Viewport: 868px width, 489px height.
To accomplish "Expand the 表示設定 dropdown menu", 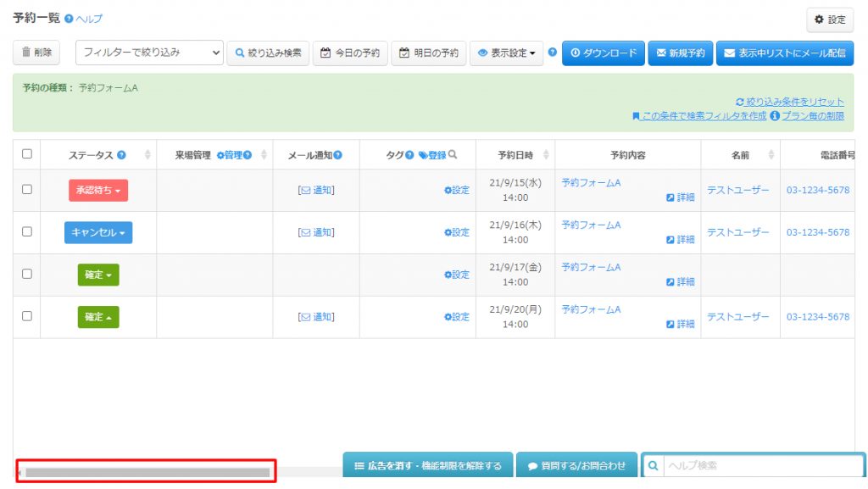I will [x=507, y=53].
